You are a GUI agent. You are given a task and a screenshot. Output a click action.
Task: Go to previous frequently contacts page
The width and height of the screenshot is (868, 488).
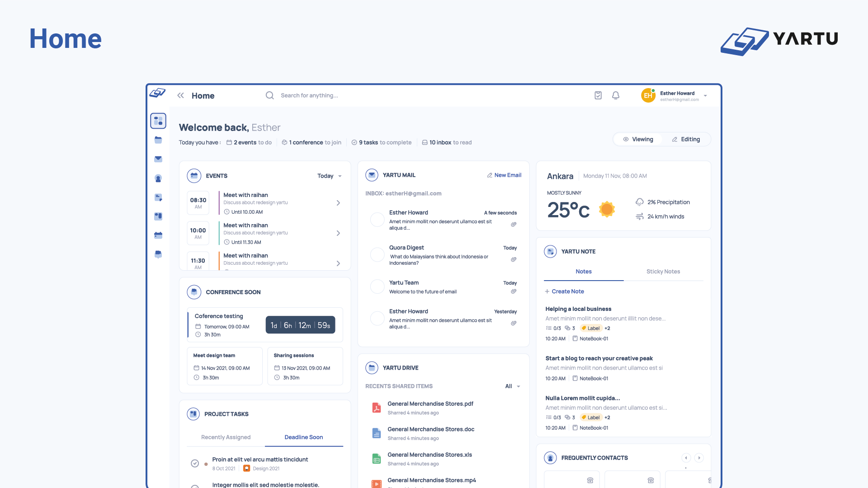click(686, 458)
